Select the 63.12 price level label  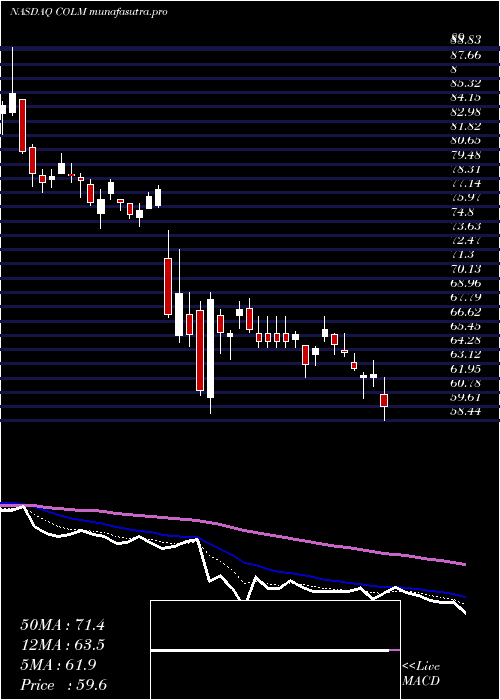click(x=466, y=355)
